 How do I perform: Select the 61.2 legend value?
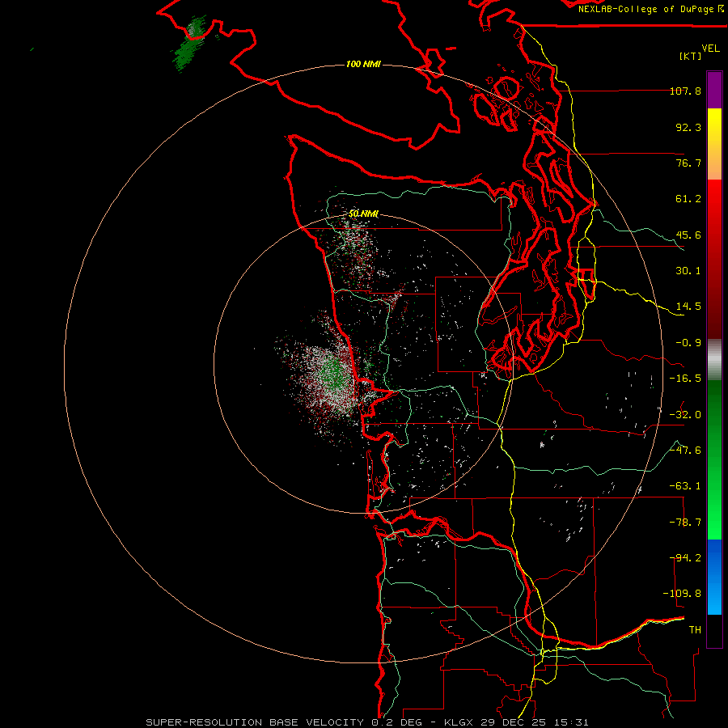tap(688, 199)
